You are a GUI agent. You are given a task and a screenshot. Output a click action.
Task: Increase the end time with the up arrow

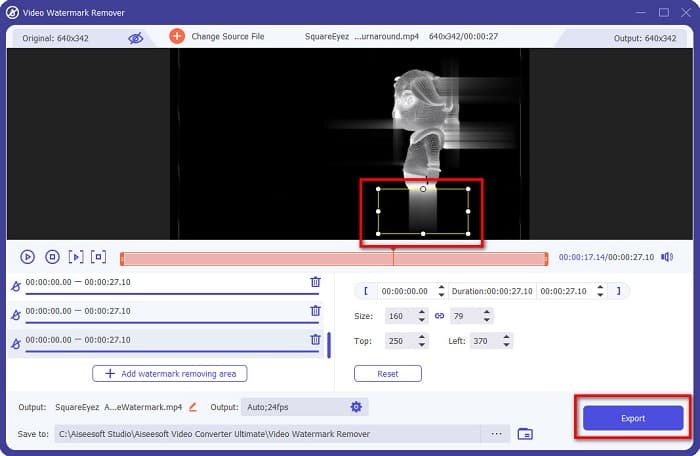pyautogui.click(x=600, y=287)
